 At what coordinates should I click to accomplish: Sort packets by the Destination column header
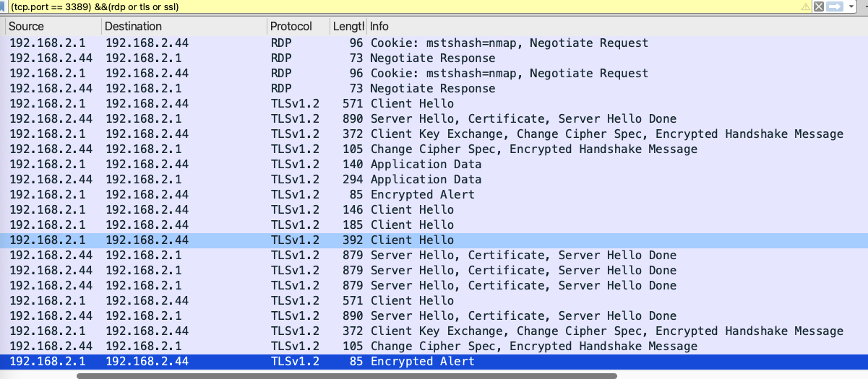184,27
